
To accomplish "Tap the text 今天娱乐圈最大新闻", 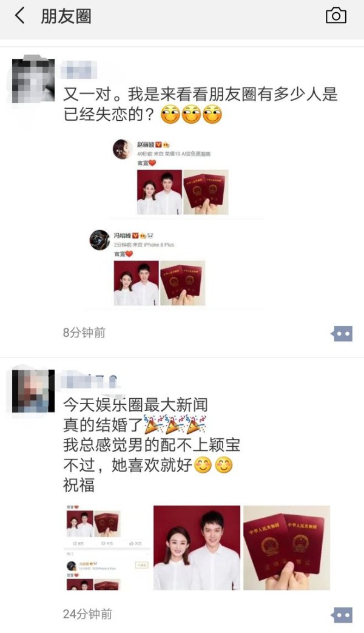I will click(136, 405).
